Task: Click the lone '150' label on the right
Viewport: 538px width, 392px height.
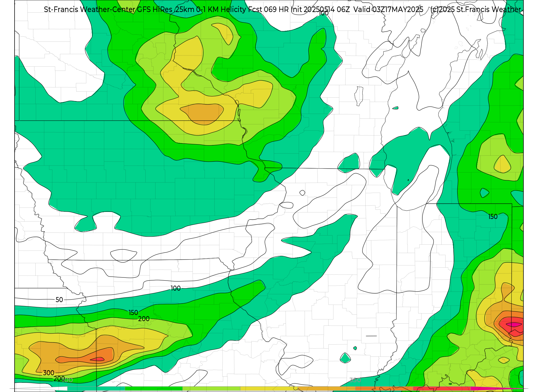Action: coord(493,217)
